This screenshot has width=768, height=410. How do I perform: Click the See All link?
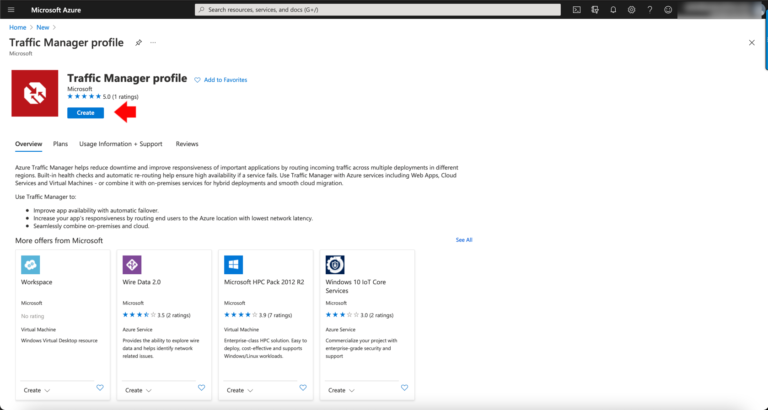pos(464,240)
